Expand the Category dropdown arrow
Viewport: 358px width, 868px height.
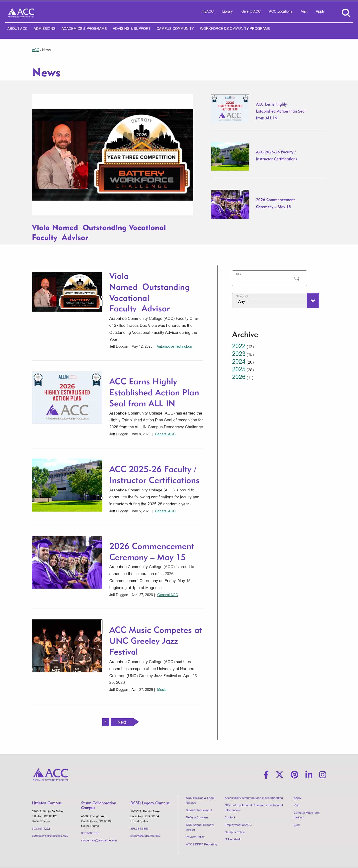313,300
